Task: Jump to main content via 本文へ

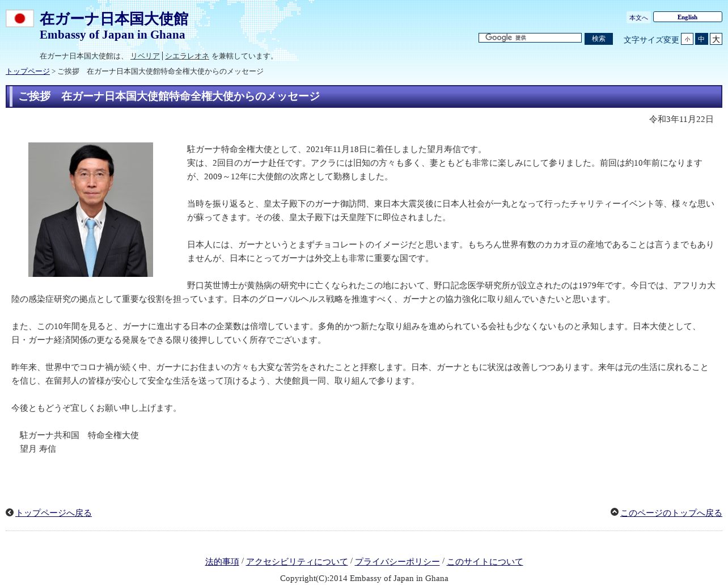Action: coord(638,18)
